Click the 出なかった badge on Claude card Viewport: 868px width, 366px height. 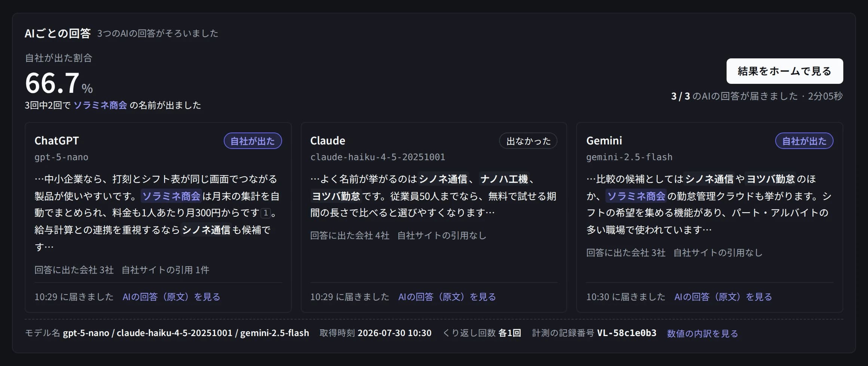pos(528,141)
